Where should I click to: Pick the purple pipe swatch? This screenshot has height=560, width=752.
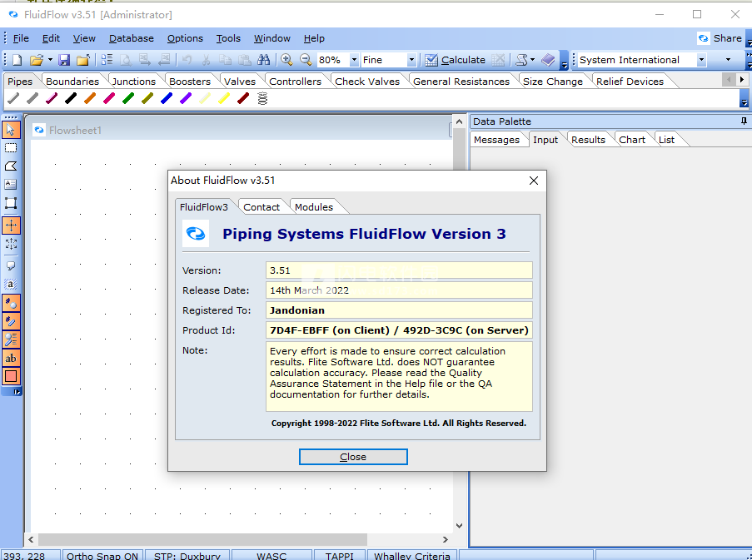coord(186,99)
